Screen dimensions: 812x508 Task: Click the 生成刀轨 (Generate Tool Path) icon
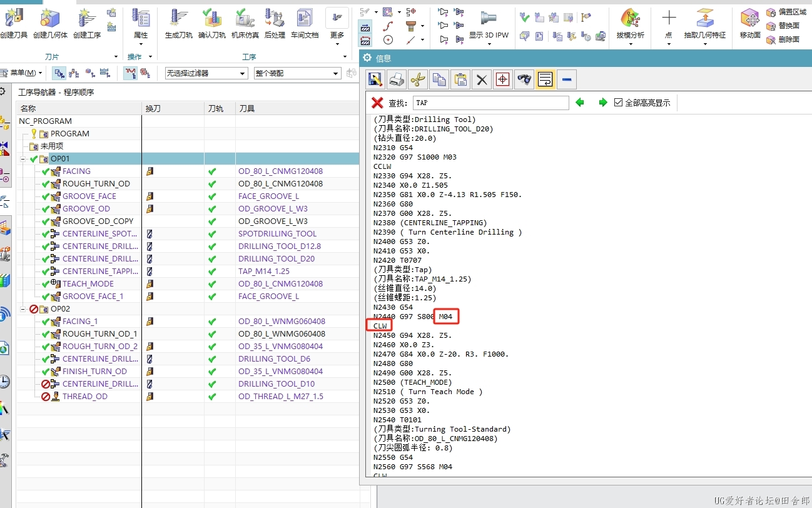click(x=179, y=18)
